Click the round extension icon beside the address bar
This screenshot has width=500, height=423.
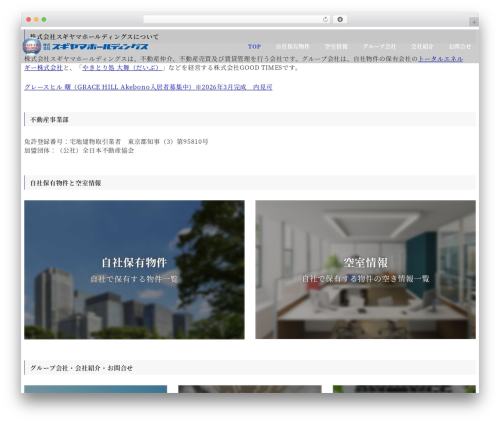[x=340, y=20]
